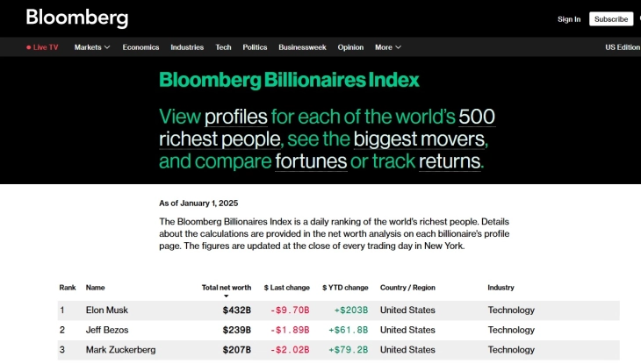Screen dimensions: 641x364
Task: Open the Tech section
Action: (224, 47)
